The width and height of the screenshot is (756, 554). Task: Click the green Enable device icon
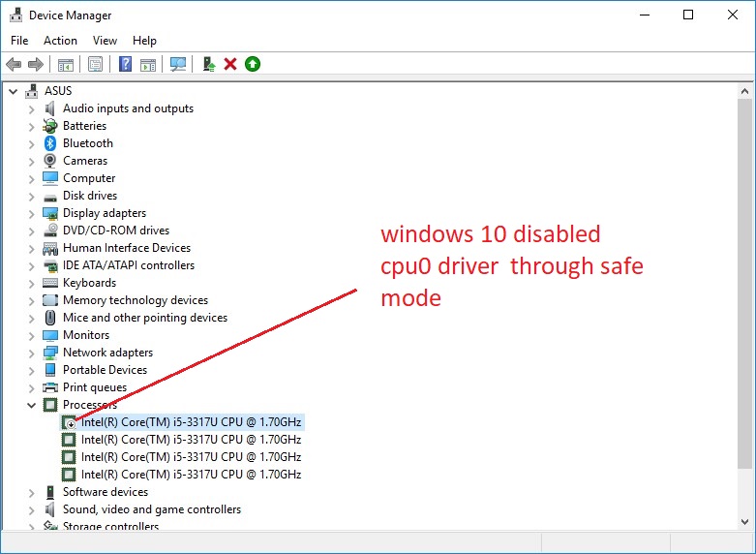(253, 64)
